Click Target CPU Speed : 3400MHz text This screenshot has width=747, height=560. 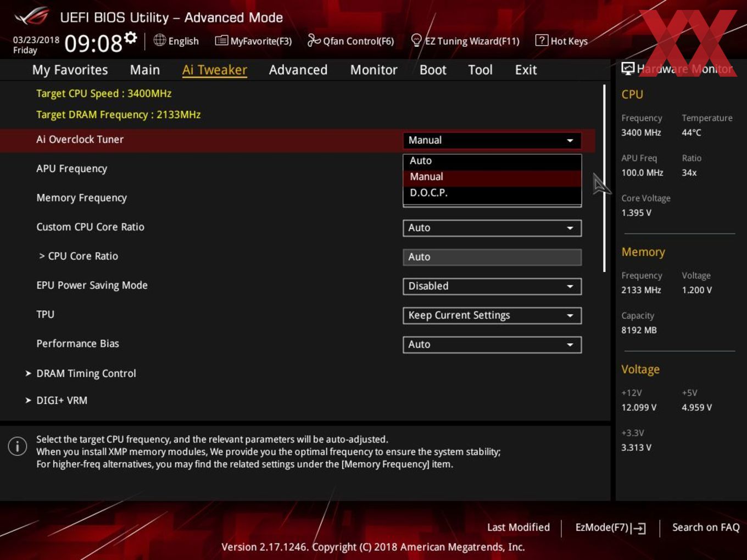104,93
